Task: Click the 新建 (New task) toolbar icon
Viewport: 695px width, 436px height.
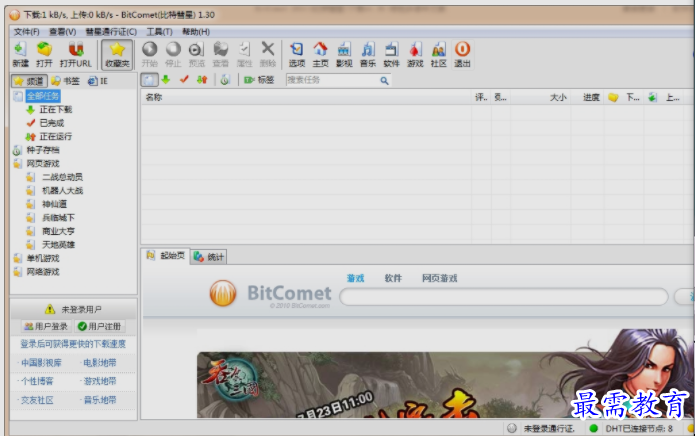Action: 20,54
